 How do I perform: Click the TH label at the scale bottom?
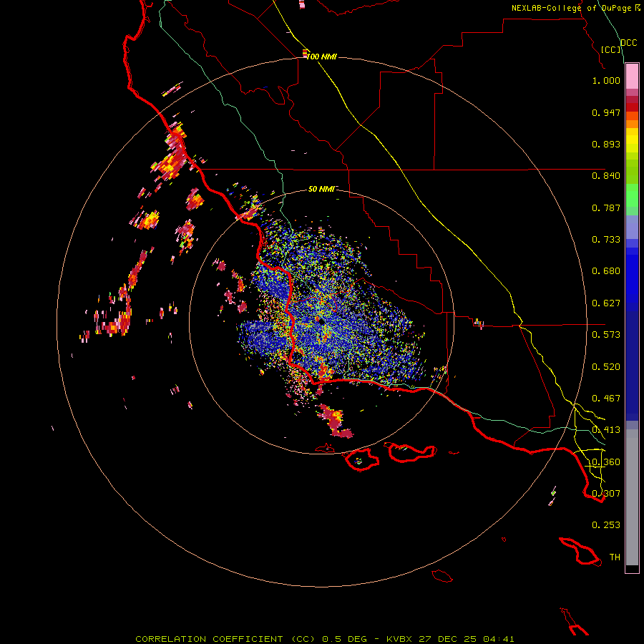point(615,557)
